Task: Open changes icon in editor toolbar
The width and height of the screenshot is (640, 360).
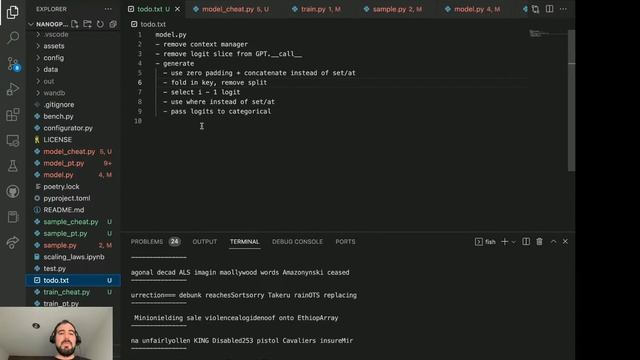Action: click(x=536, y=9)
